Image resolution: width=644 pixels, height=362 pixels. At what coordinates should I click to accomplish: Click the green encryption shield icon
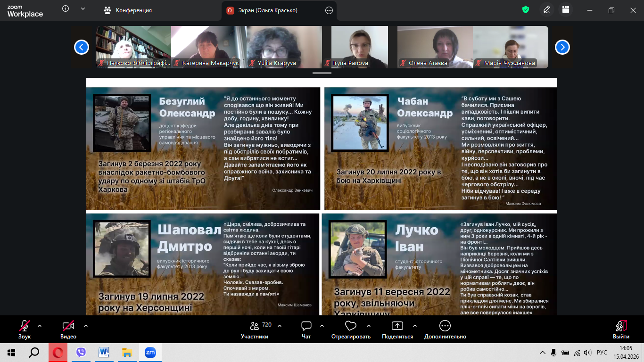526,10
